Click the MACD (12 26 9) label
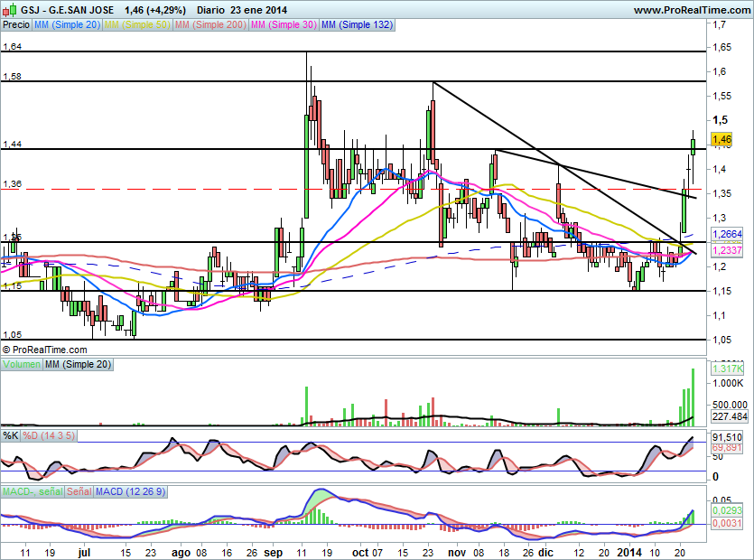 tap(129, 491)
